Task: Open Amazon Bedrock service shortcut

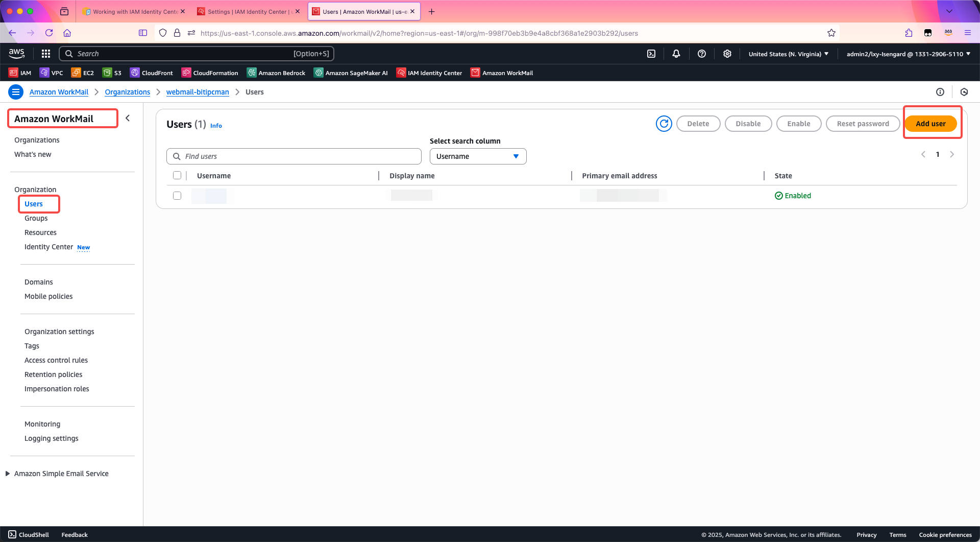Action: tap(276, 73)
